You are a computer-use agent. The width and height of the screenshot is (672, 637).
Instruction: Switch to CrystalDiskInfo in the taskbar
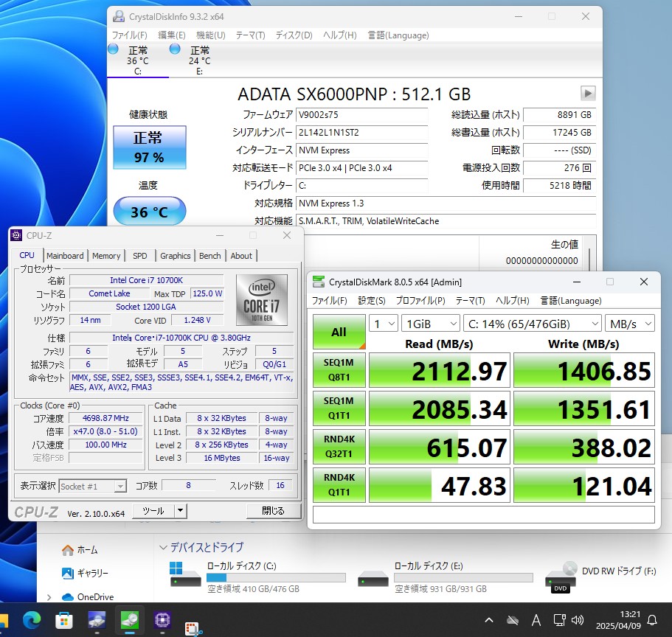pos(97,620)
